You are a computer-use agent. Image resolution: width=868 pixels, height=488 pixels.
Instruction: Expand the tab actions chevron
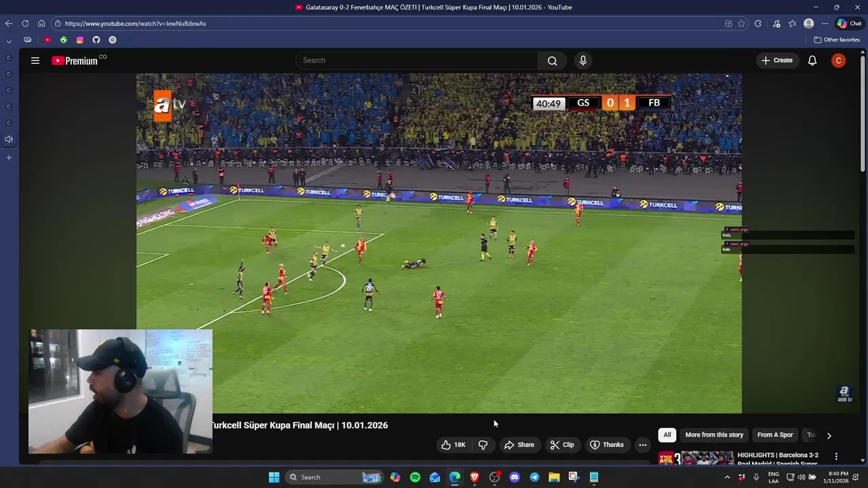pyautogui.click(x=9, y=41)
